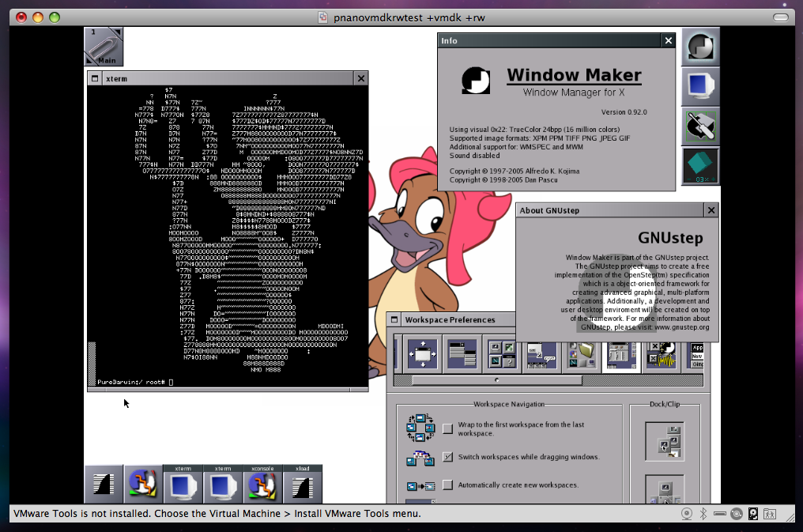
Task: Launch terminal from the dock monitor icon
Action: pyautogui.click(x=700, y=86)
